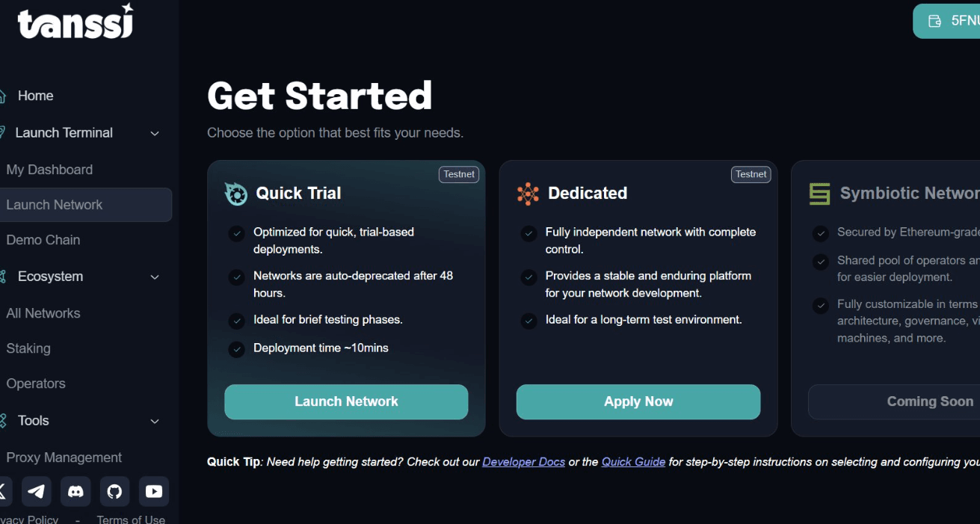Collapse the Tools section chevron

[155, 421]
